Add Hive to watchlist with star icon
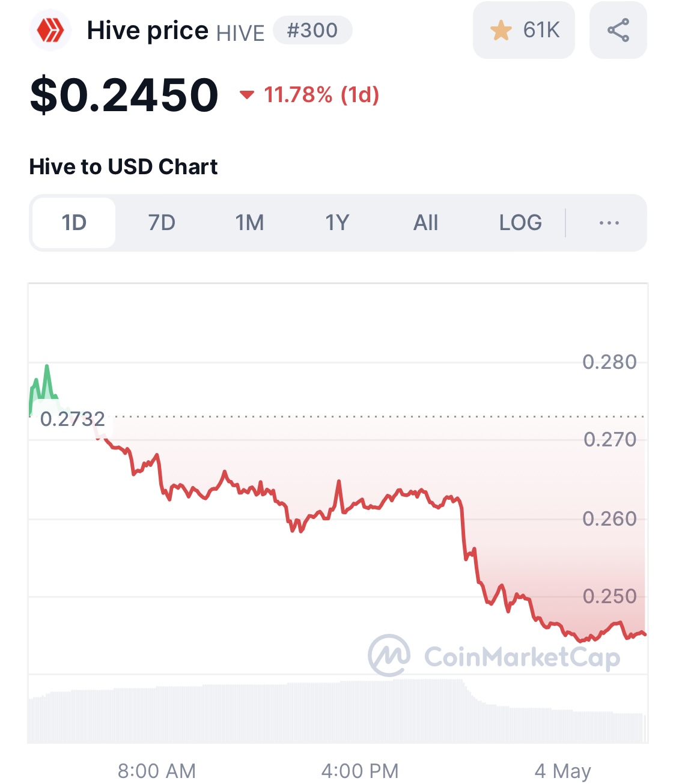The height and width of the screenshot is (784, 676). coord(501,30)
